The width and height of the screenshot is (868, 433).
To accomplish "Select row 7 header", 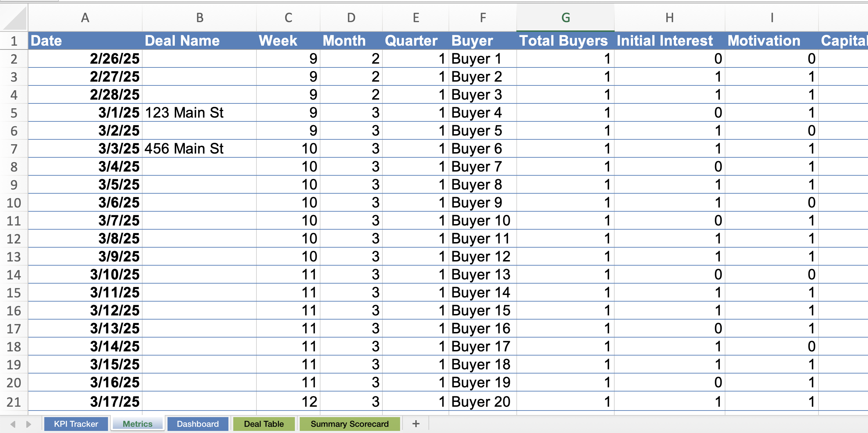I will pos(14,149).
